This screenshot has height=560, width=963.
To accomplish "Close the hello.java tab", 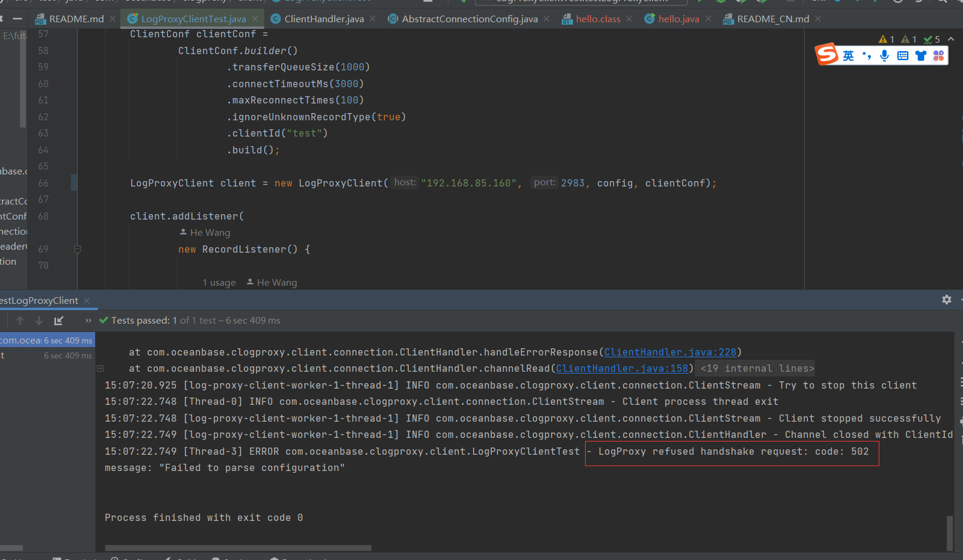I will (708, 19).
